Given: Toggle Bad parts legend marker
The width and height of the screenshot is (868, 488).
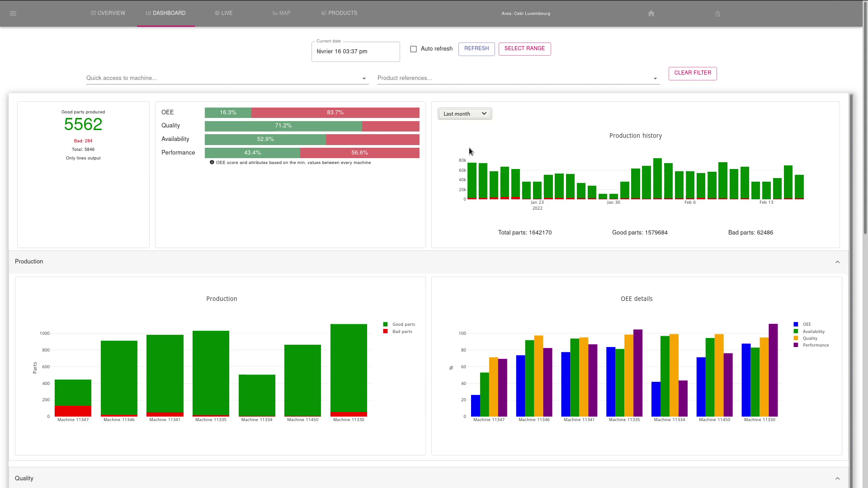Looking at the screenshot, I should [x=385, y=332].
